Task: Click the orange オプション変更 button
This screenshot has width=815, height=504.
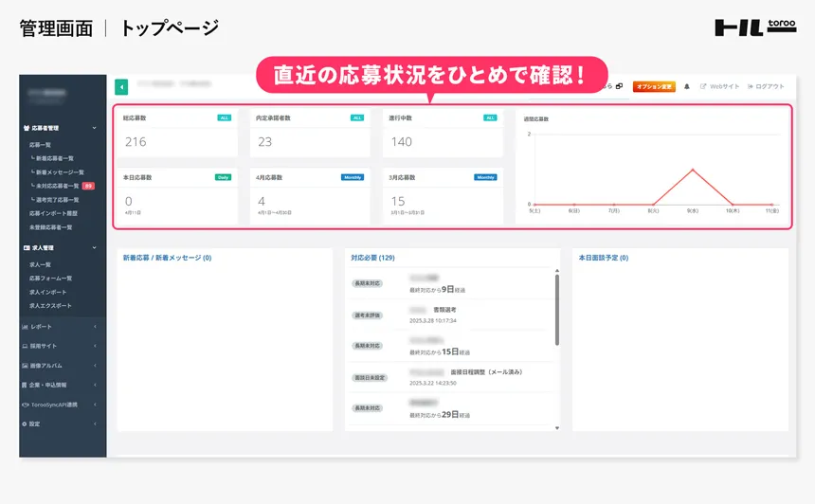Action: click(654, 87)
